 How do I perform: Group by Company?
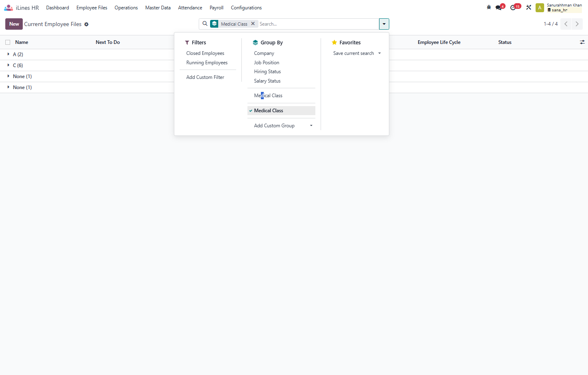[264, 53]
